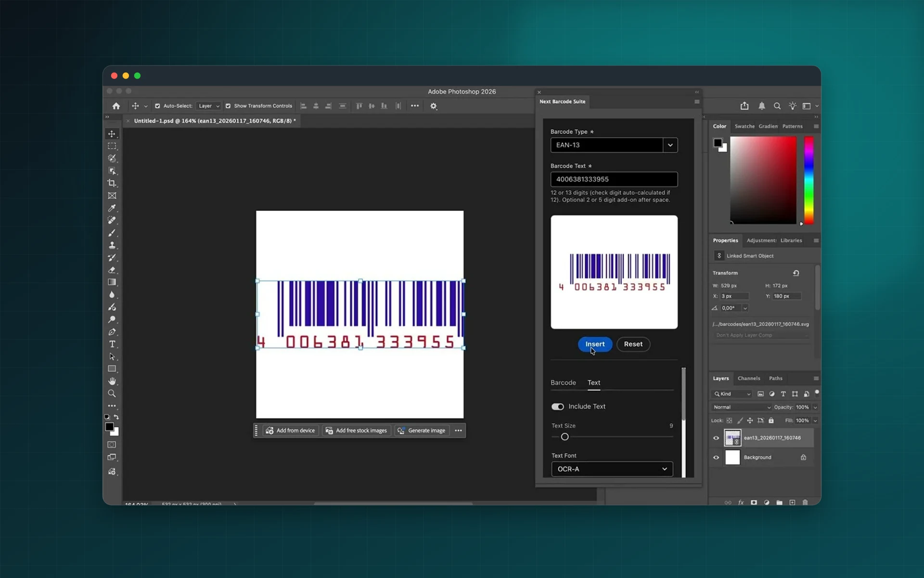Click the Share icon in top bar
This screenshot has width=924, height=578.
coord(744,106)
